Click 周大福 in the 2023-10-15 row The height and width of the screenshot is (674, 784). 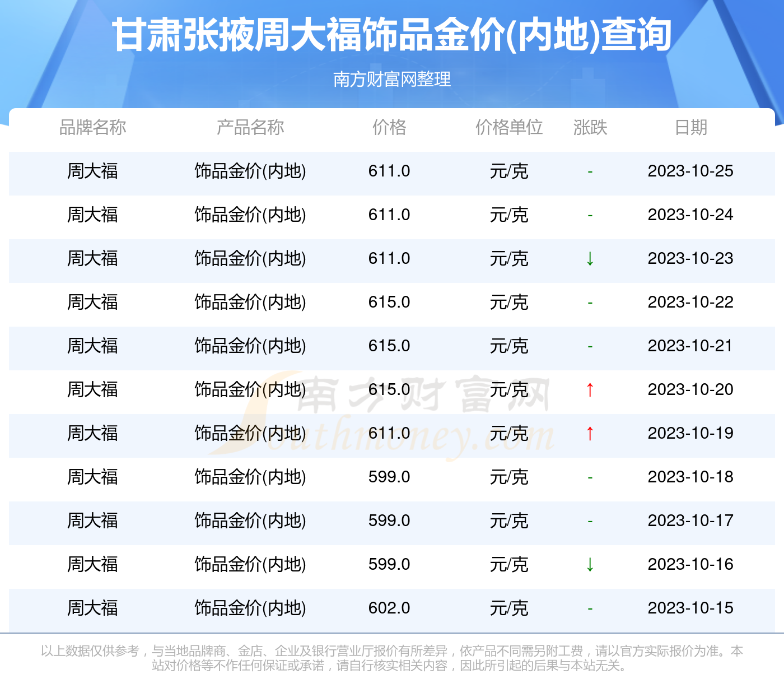93,608
